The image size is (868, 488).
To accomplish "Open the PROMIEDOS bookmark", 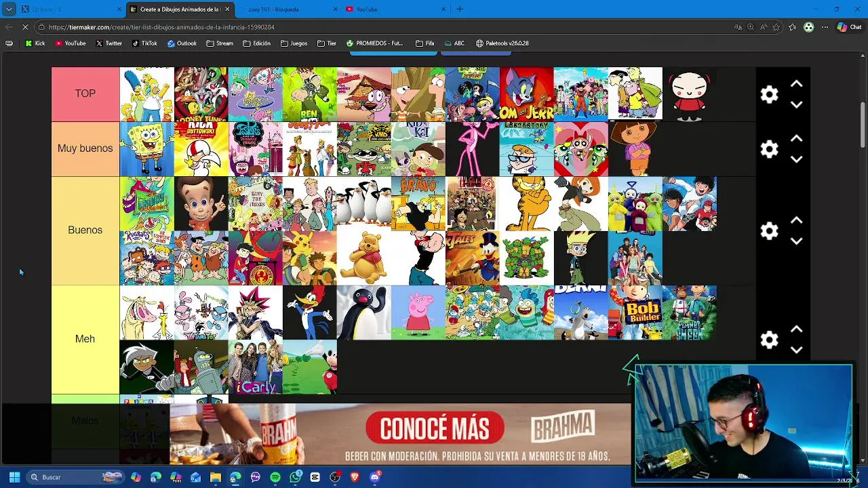I will point(374,43).
